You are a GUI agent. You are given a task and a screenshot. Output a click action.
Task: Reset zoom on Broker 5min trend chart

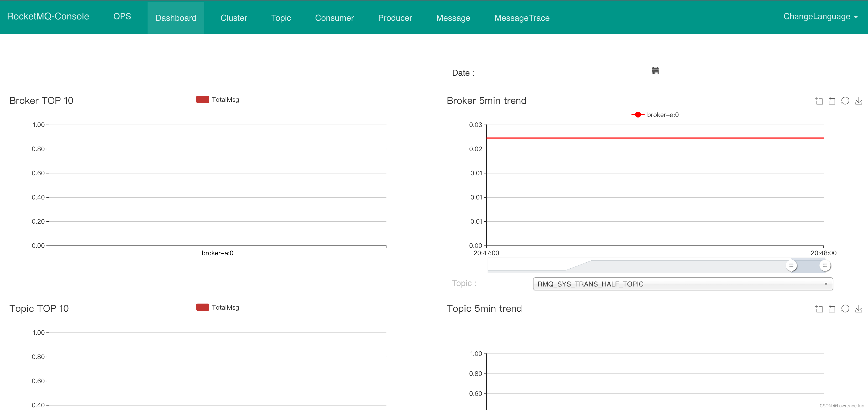click(x=832, y=100)
